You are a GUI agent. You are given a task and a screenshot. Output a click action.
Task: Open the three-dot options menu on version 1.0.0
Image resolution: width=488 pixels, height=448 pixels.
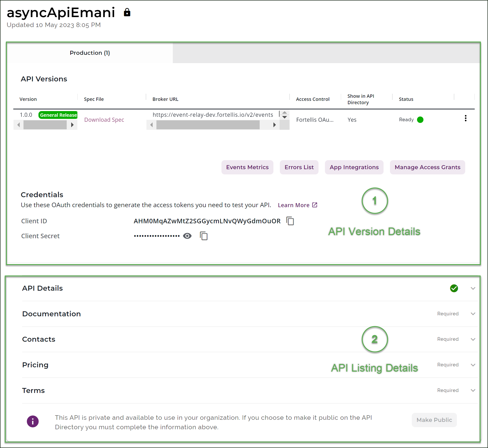coord(465,118)
